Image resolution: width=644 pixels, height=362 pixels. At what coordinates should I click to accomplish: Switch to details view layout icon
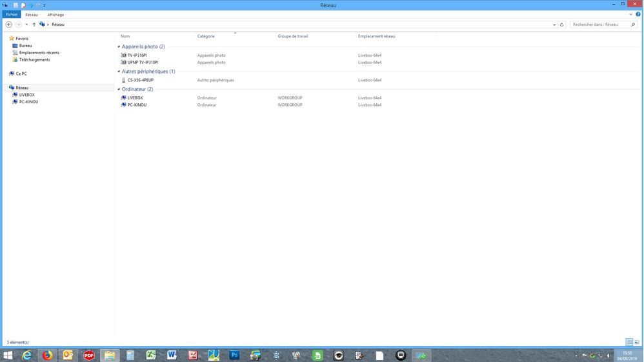629,342
